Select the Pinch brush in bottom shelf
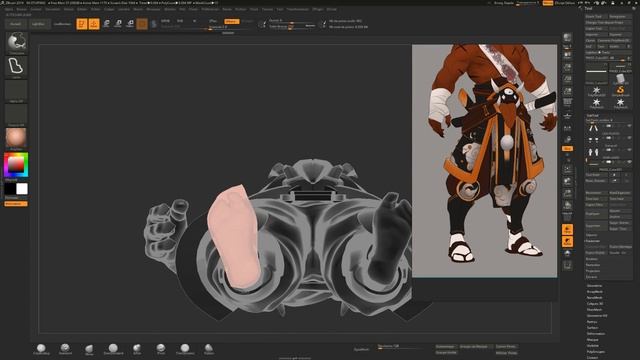The width and height of the screenshot is (640, 360). point(161,349)
